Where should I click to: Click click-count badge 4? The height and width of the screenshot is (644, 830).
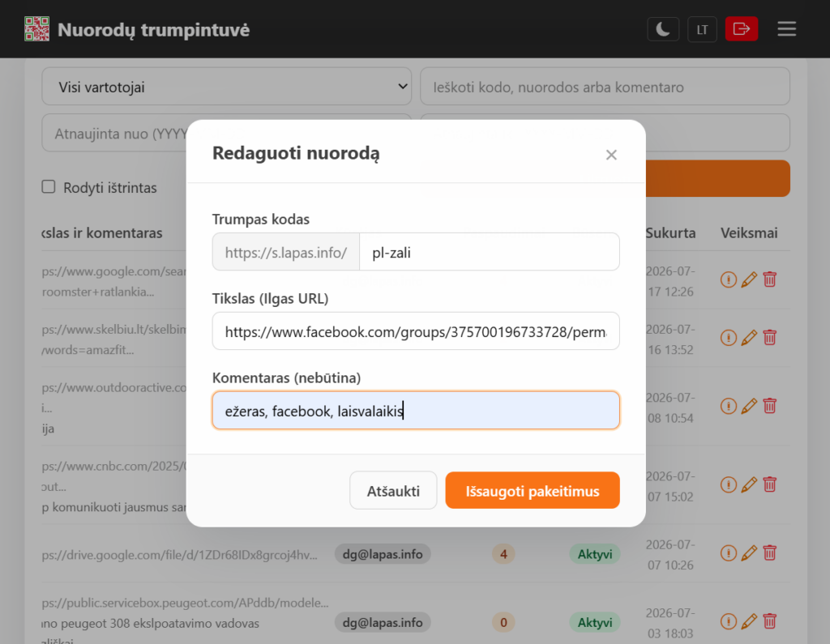[503, 554]
